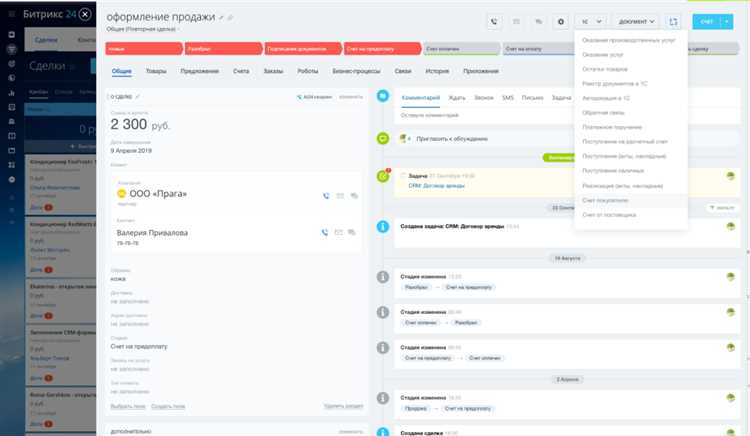Choose 'Остатки товаров' in the 1С menu
This screenshot has height=436, width=750.
(x=605, y=69)
